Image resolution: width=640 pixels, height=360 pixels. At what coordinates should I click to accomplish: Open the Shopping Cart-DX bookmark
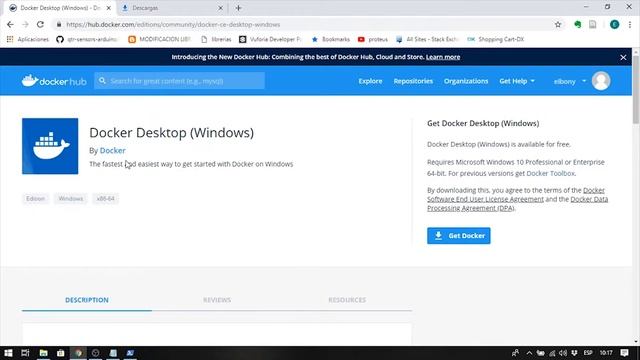click(x=496, y=39)
